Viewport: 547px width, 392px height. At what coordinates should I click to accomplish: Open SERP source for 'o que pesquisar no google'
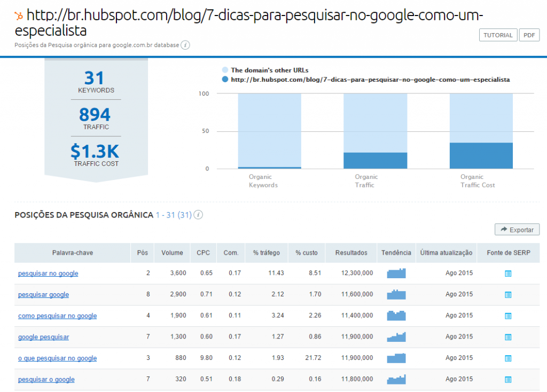508,358
